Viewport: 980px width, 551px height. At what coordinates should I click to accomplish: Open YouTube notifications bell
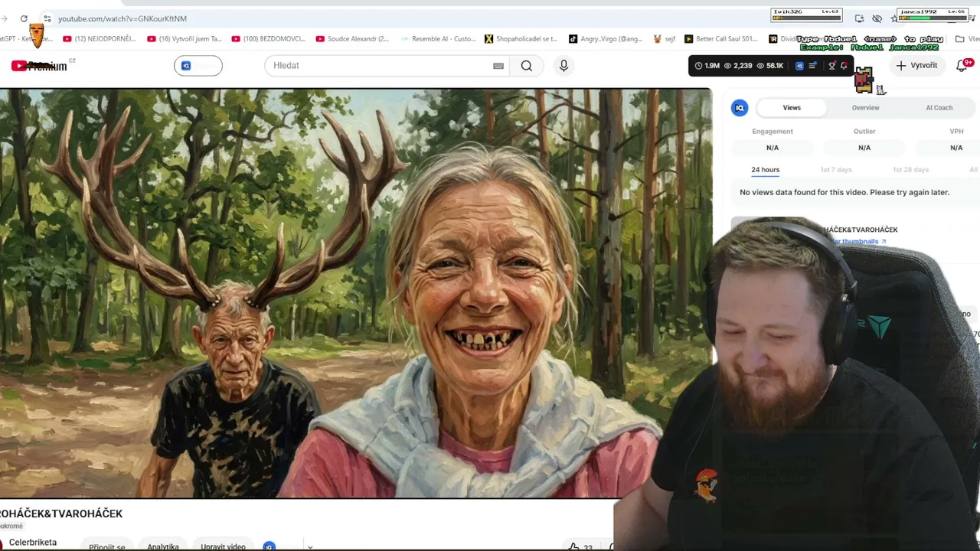(962, 66)
